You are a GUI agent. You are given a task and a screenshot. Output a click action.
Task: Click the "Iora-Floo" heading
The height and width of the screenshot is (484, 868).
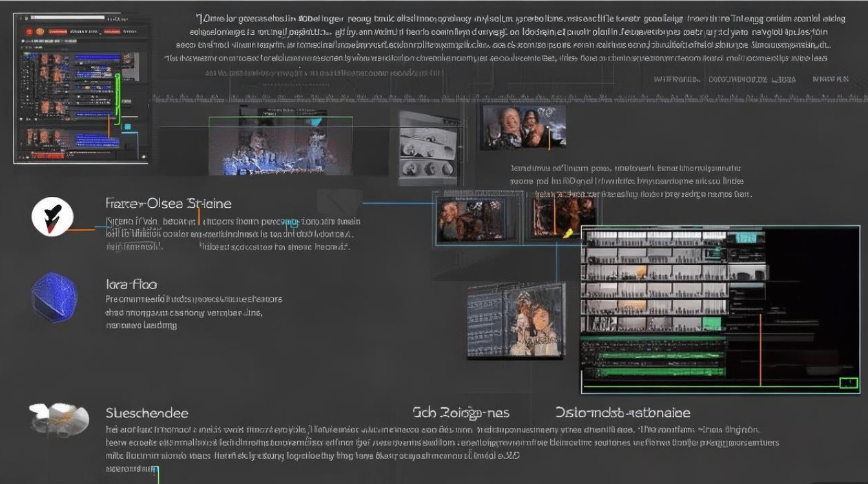click(131, 284)
